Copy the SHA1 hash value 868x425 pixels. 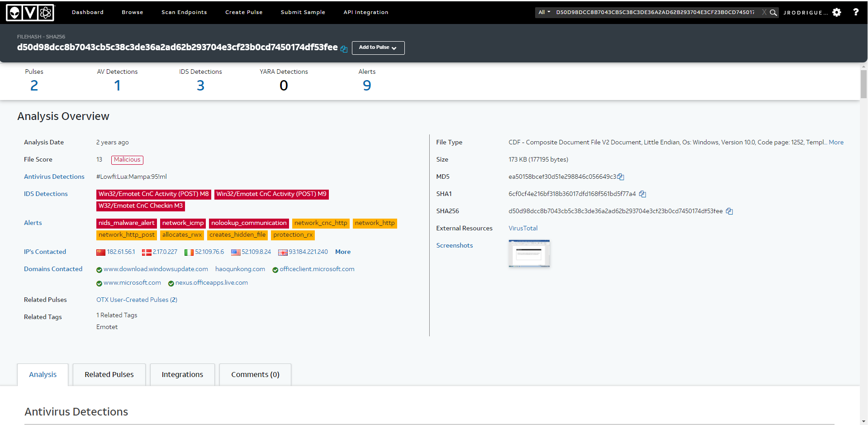pyautogui.click(x=642, y=194)
